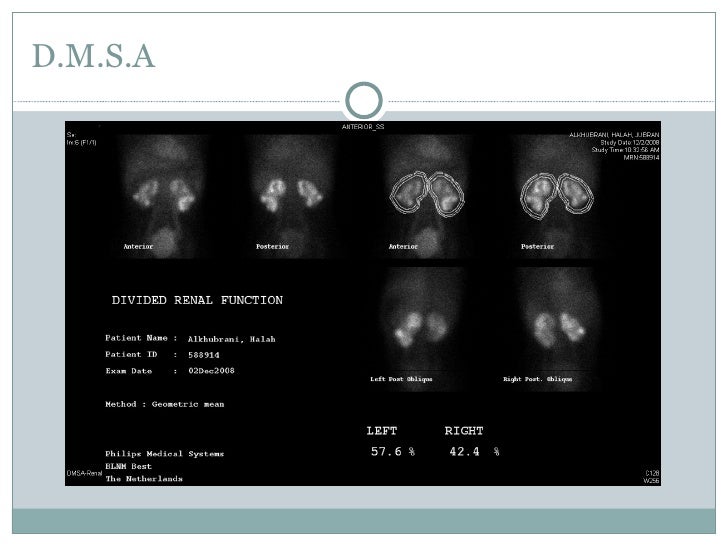Image resolution: width=728 pixels, height=546 pixels.
Task: Click the "Posterior" caption under the plain scan
Action: (x=273, y=247)
